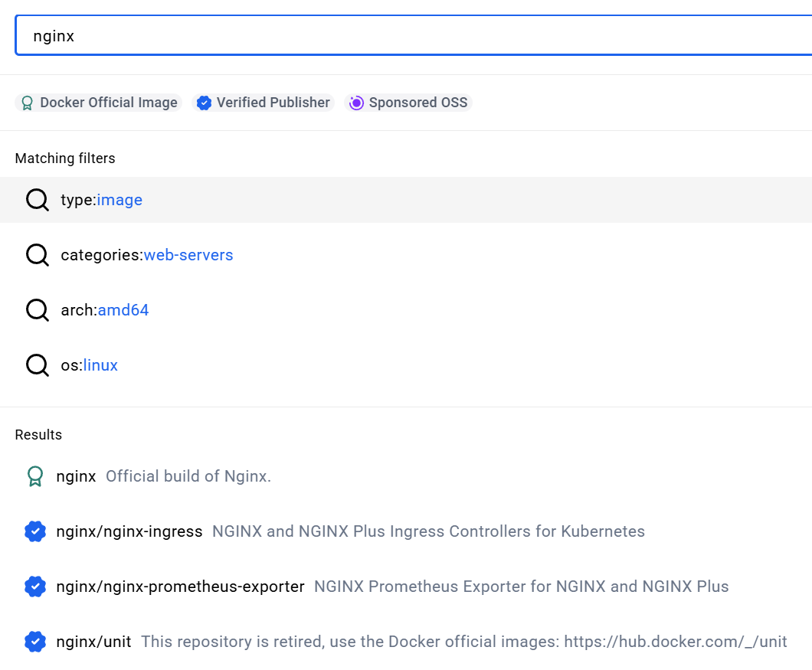This screenshot has height=670, width=812.
Task: Apply the type:image filter suggestion
Action: coord(406,200)
